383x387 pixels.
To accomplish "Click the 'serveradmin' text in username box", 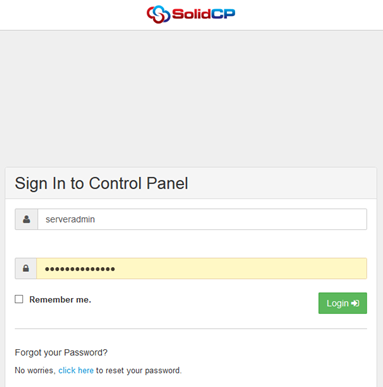I will tap(70, 219).
